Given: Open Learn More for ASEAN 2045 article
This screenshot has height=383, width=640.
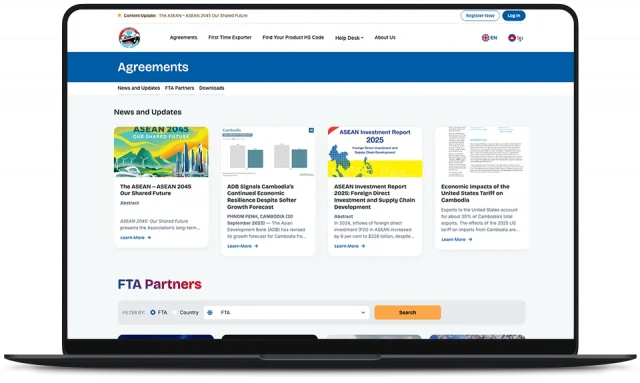Looking at the screenshot, I should [136, 238].
